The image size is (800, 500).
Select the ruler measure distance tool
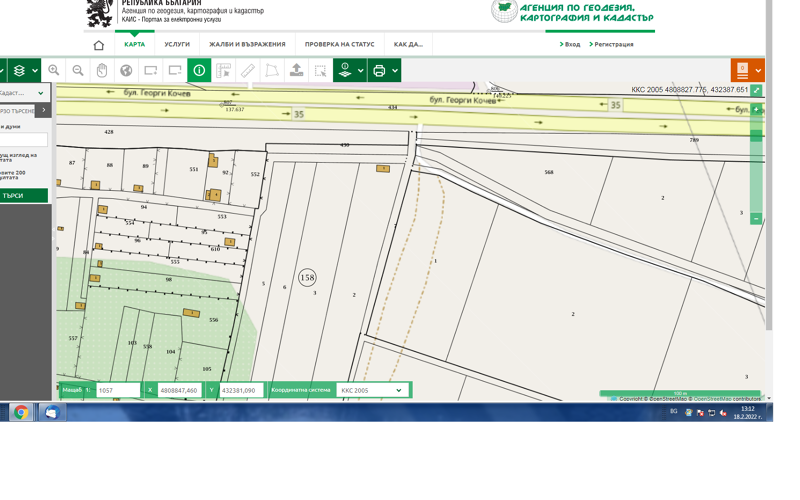tap(247, 71)
